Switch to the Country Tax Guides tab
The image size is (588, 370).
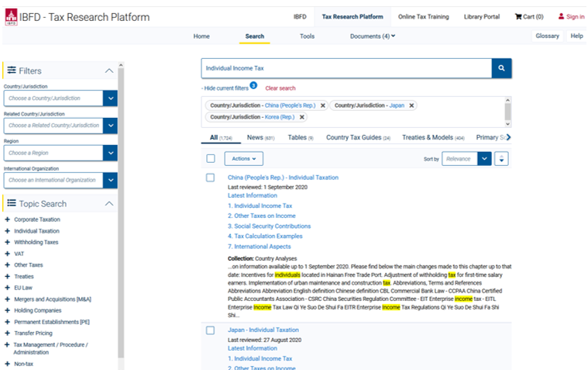[x=358, y=137]
